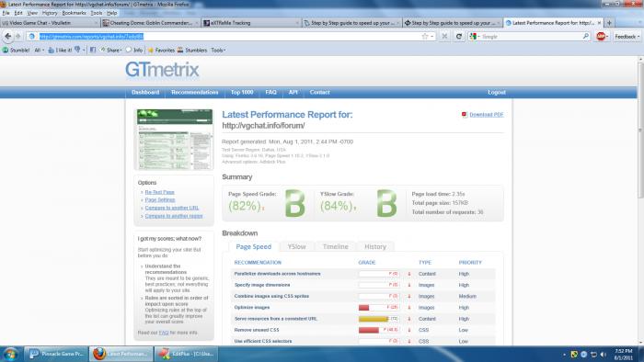Open the Share dropdown in the toolbar
Viewport: 644px width, 362px height.
pyautogui.click(x=111, y=50)
